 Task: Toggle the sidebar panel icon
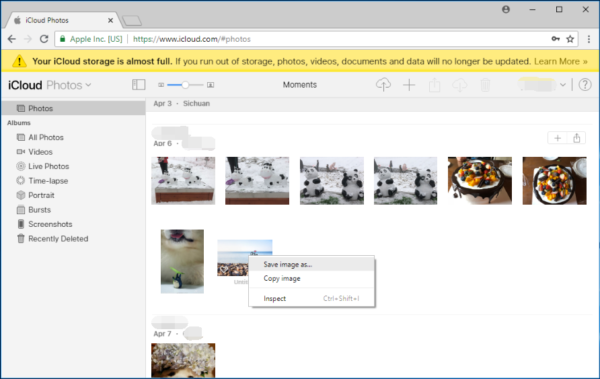pyautogui.click(x=139, y=85)
